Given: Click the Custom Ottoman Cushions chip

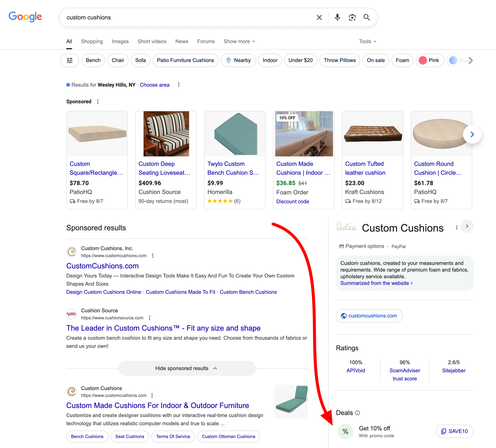Looking at the screenshot, I should [229, 437].
